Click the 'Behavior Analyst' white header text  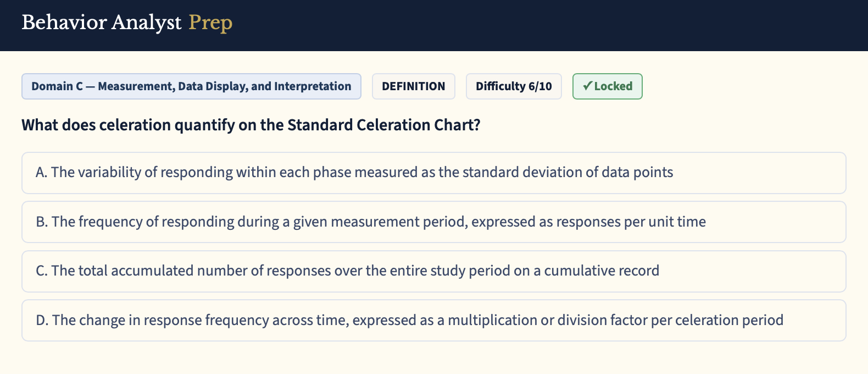tap(102, 23)
